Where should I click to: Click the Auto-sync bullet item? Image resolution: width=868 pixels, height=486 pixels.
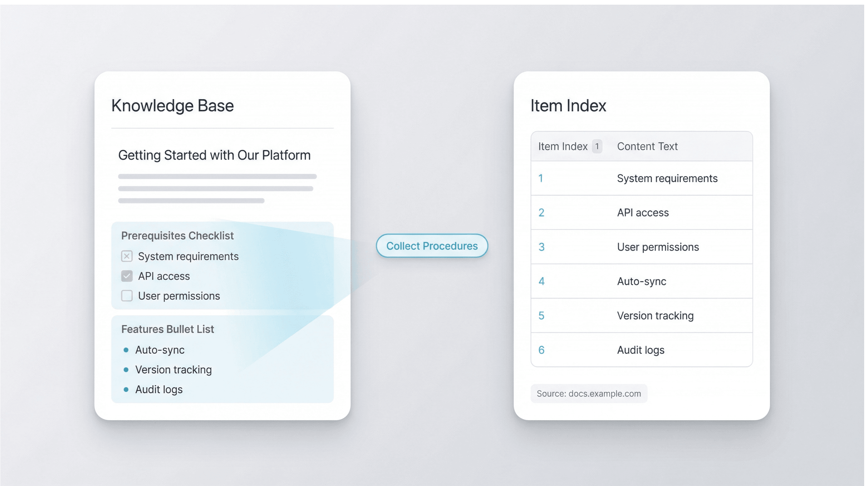[160, 350]
